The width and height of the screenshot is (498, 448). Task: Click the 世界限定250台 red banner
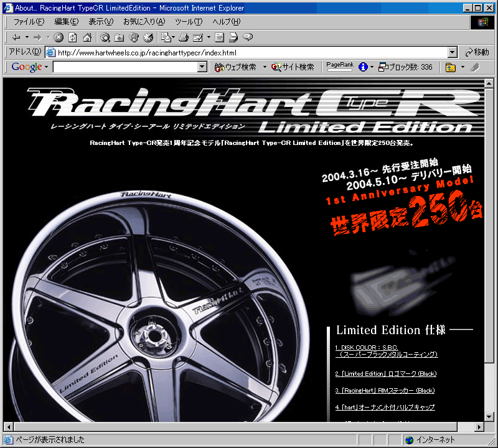[406, 213]
